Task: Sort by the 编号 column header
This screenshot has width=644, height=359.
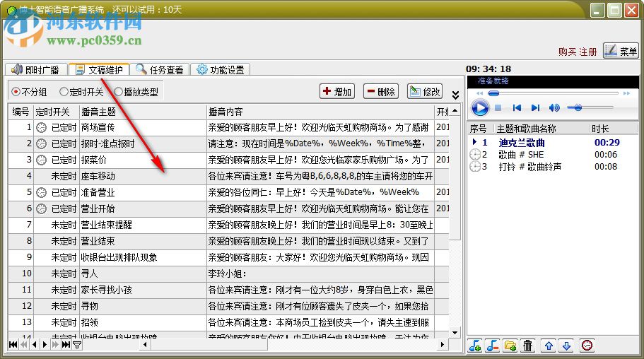Action: click(x=21, y=112)
